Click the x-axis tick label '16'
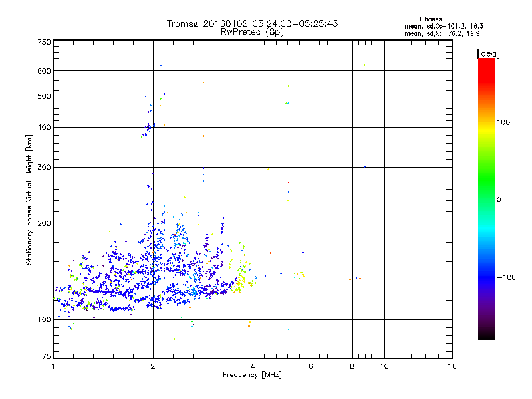The image size is (532, 399). pos(452,366)
